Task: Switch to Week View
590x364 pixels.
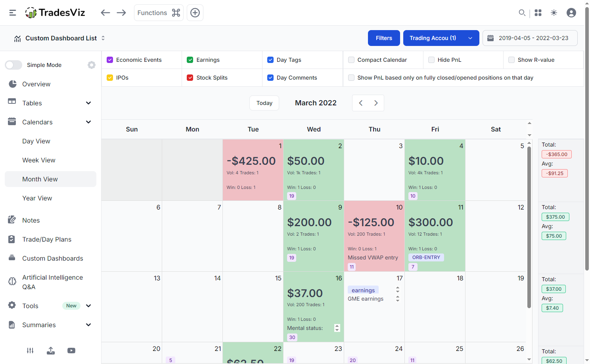Action: [x=38, y=160]
